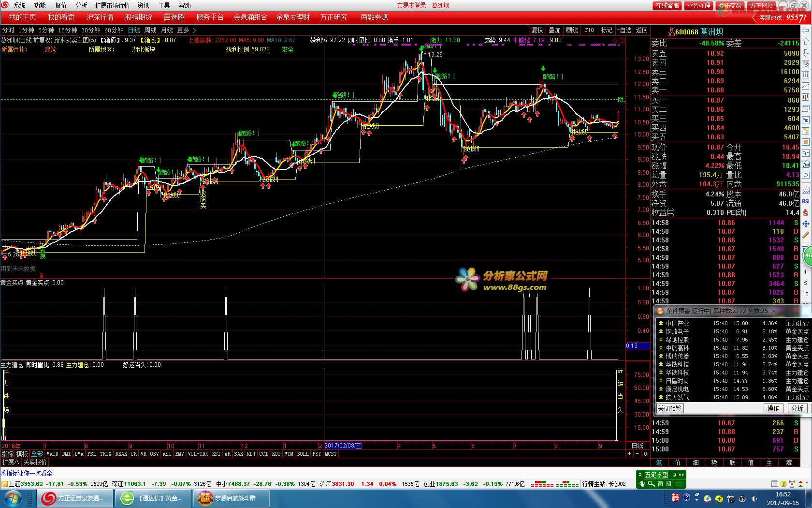Click the 委托交易 button
Screen dimensions: 812x508
[730, 5]
